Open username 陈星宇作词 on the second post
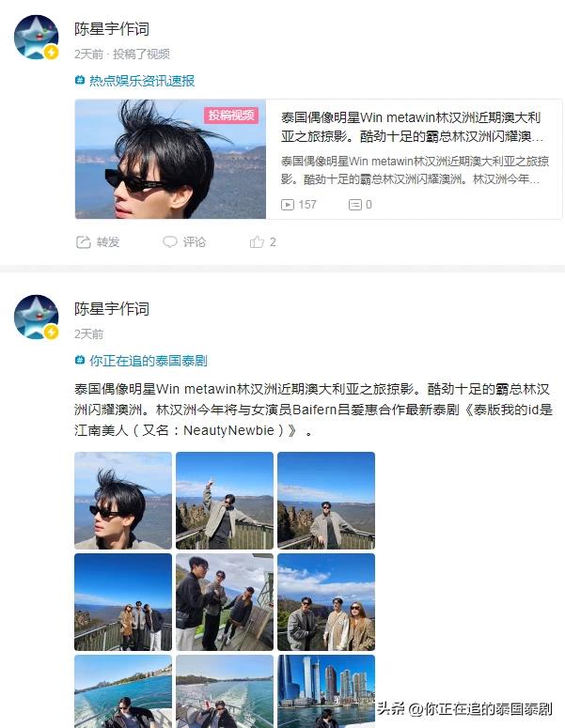This screenshot has width=565, height=728. tap(112, 309)
